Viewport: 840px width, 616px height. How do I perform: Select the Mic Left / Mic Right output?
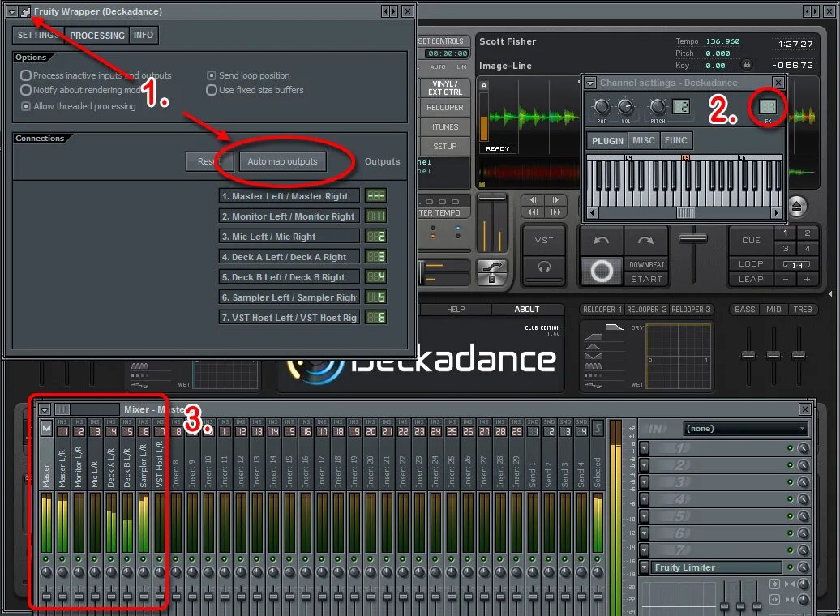(289, 237)
